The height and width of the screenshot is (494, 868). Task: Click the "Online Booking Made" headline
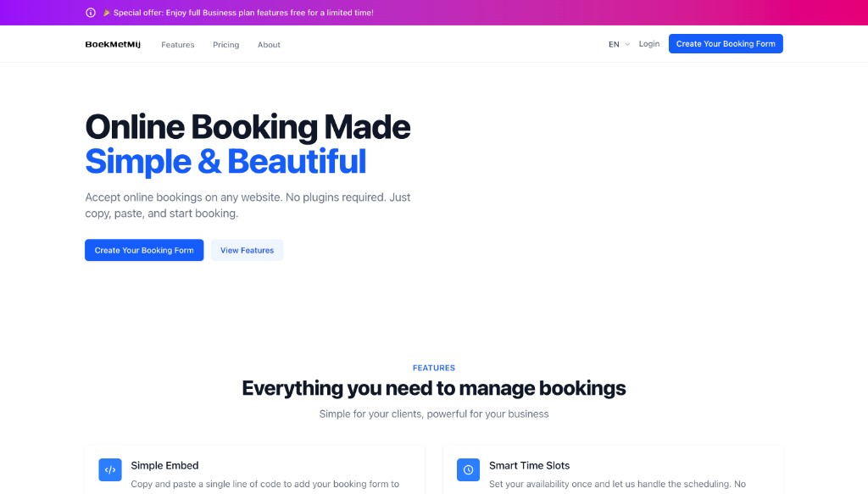tap(248, 127)
